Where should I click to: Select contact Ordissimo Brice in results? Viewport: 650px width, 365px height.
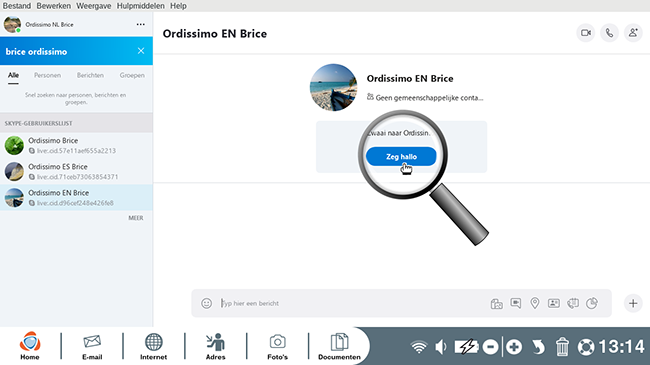(x=76, y=145)
